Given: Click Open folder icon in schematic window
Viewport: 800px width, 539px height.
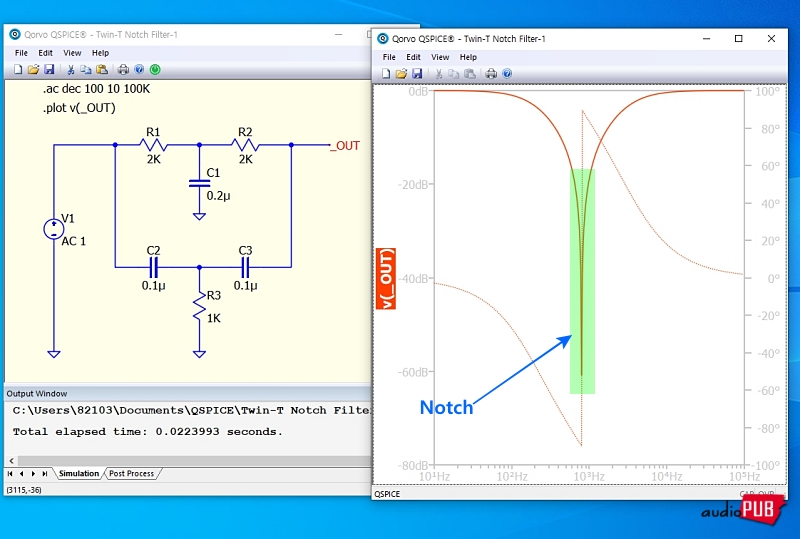Looking at the screenshot, I should tap(33, 69).
